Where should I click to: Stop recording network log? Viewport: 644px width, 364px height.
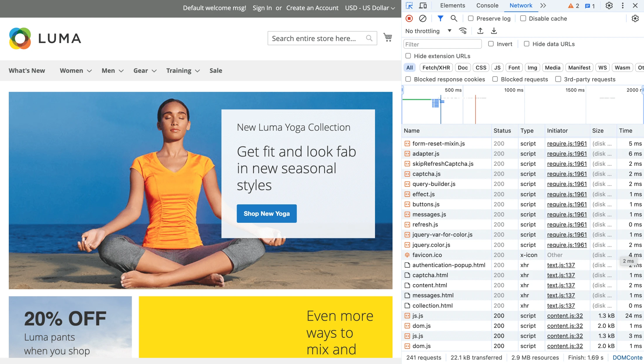coord(409,18)
